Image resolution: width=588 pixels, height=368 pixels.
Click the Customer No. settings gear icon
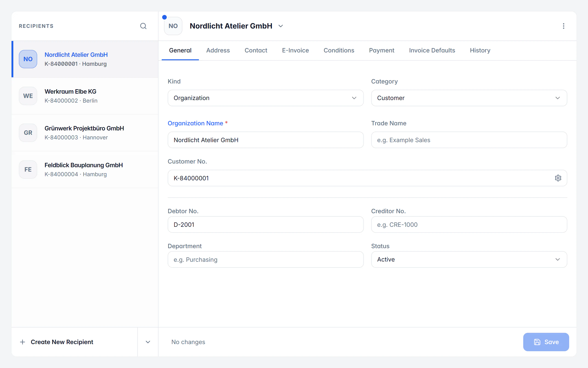[x=558, y=178]
